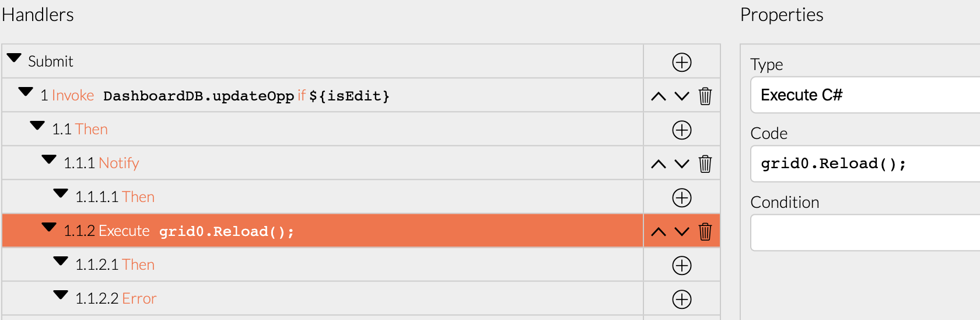Move the 1.1.1 Notify handler up
The image size is (980, 320).
pyautogui.click(x=659, y=164)
